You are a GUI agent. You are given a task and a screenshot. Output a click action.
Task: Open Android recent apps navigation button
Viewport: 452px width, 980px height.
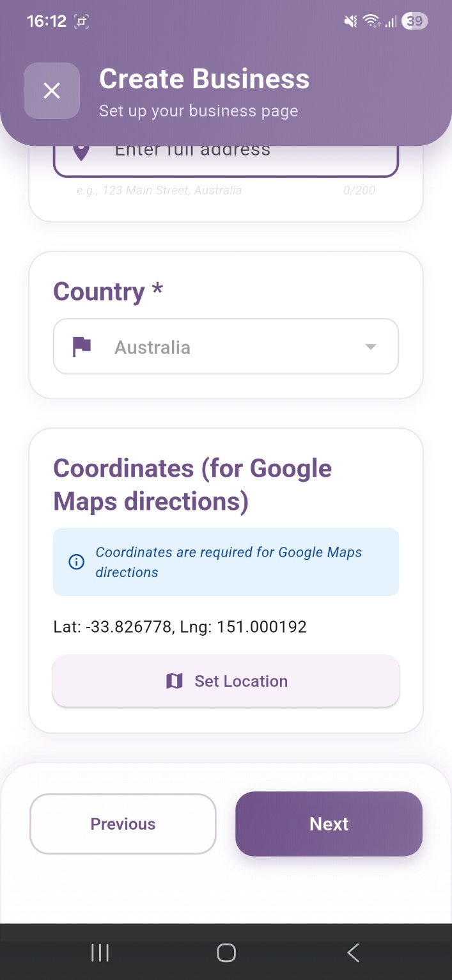click(100, 953)
